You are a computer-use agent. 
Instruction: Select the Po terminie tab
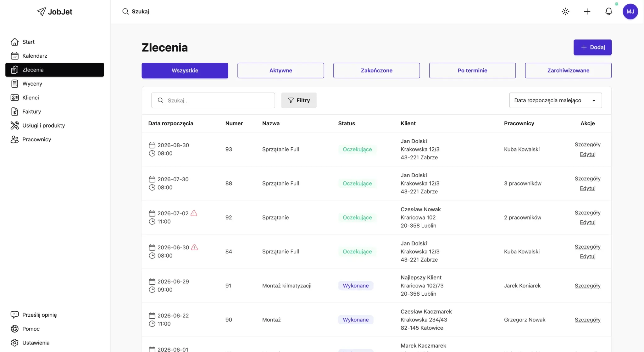(472, 71)
